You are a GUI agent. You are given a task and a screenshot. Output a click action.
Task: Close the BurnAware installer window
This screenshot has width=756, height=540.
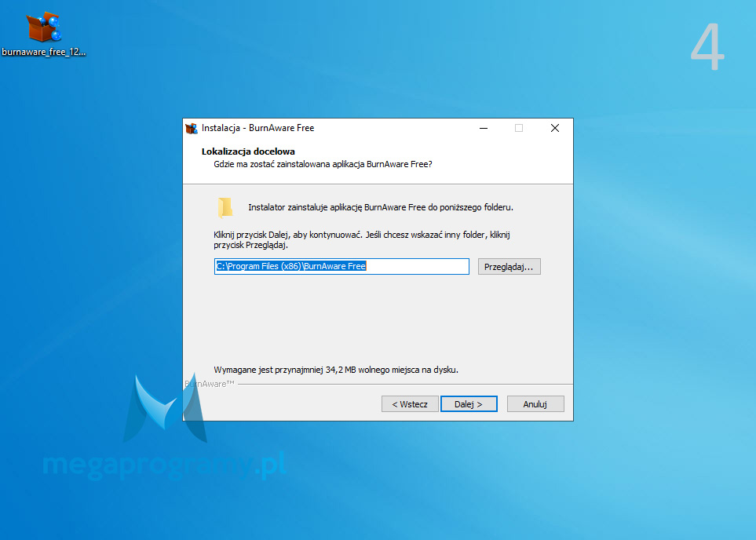(x=555, y=128)
